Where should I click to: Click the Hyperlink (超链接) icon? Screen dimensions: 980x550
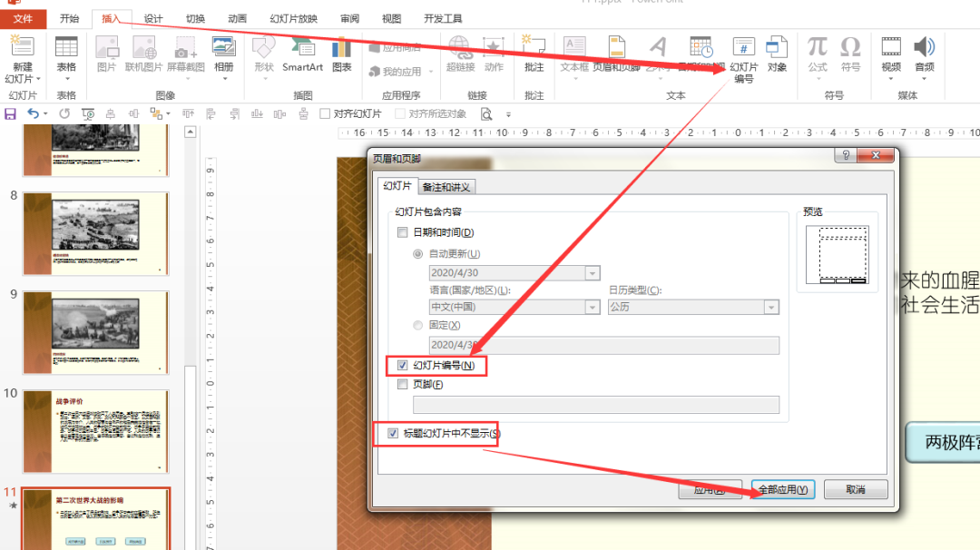click(x=460, y=47)
